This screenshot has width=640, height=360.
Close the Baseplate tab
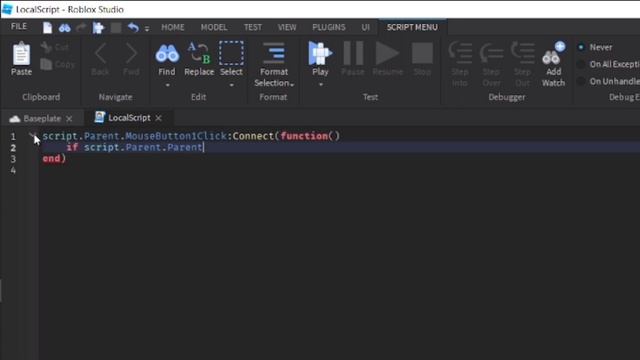point(69,119)
